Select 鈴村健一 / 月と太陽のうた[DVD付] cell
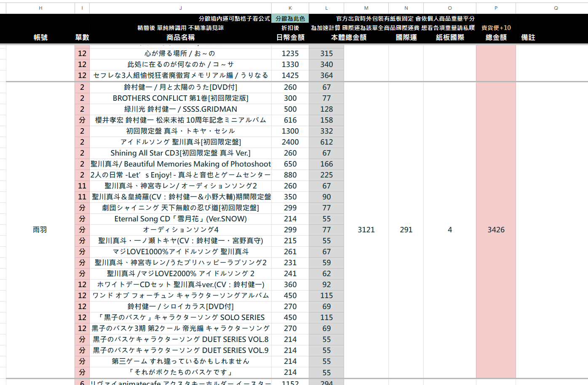Viewport: 588px width, 385px height. click(x=181, y=87)
